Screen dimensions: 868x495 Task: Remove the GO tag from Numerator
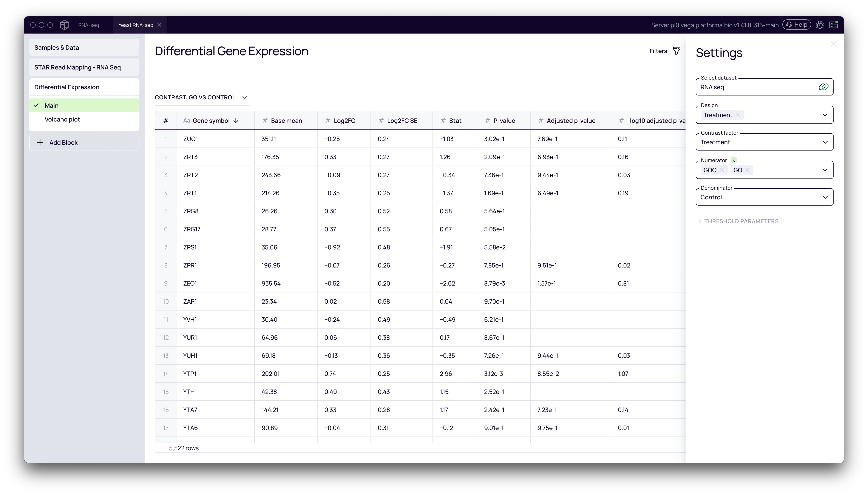point(748,170)
